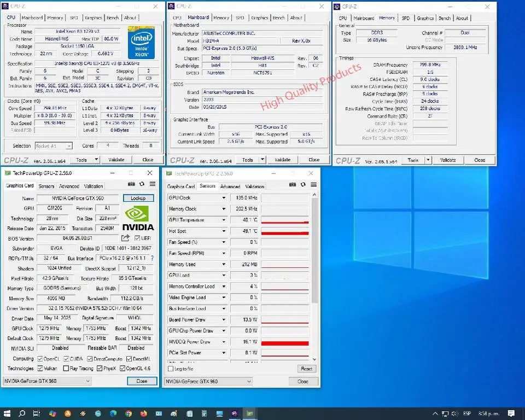Open Task View from taskbar
This screenshot has width=525, height=420.
point(37,413)
